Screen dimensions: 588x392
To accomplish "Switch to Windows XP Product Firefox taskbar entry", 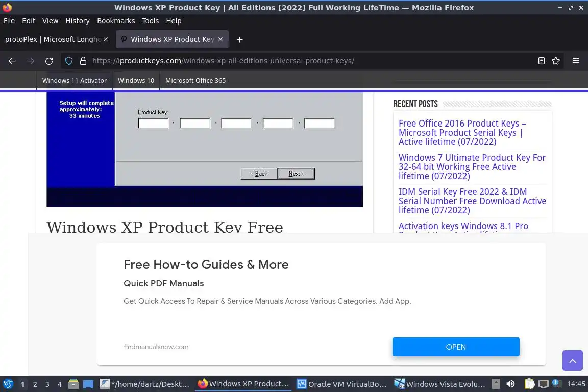I will pos(243,384).
